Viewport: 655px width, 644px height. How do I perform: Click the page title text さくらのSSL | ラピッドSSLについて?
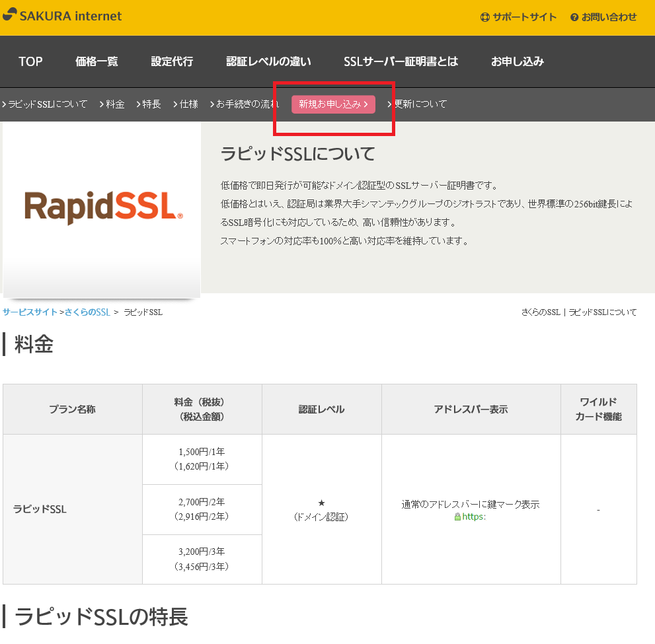click(x=579, y=312)
